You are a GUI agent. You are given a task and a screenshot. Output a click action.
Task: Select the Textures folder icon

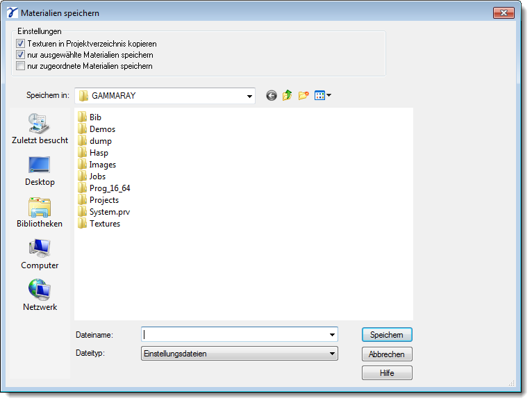[x=82, y=224]
